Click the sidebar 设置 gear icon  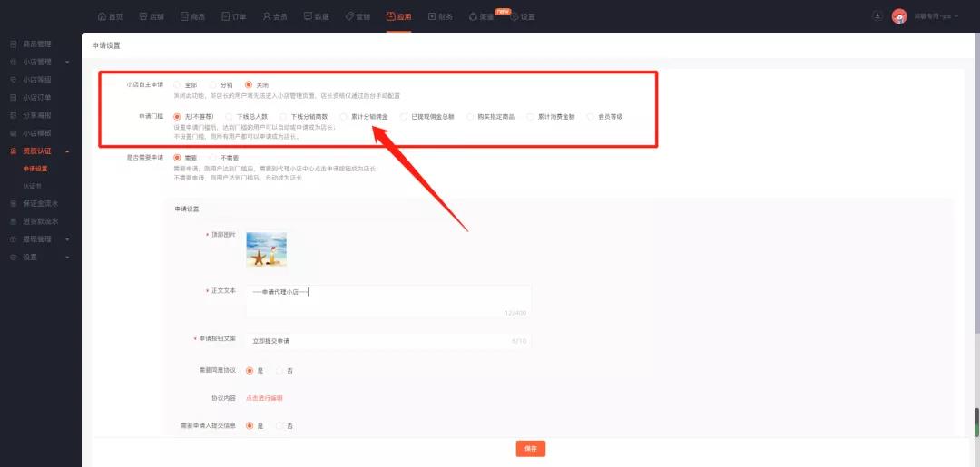(x=13, y=257)
